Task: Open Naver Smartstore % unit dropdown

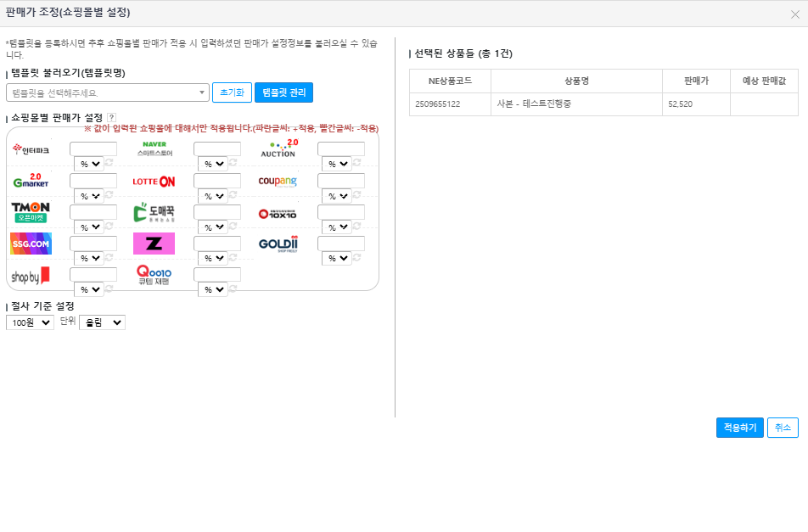Action: [x=213, y=164]
